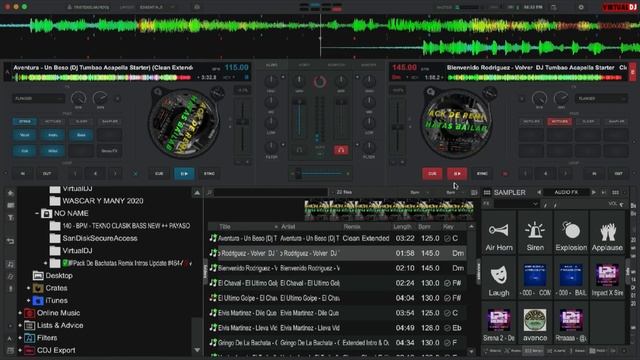The height and width of the screenshot is (360, 640).
Task: Toggle the HiHat stem pad on left deck
Action: point(53,151)
